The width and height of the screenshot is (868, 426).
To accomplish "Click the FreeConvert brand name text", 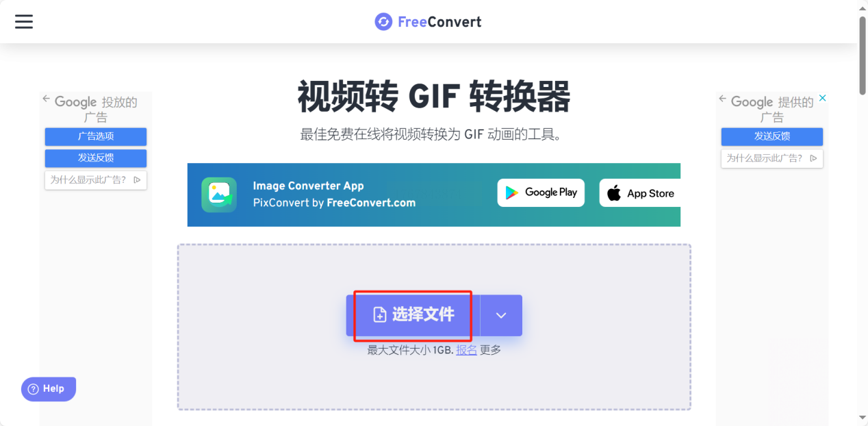I will 439,22.
